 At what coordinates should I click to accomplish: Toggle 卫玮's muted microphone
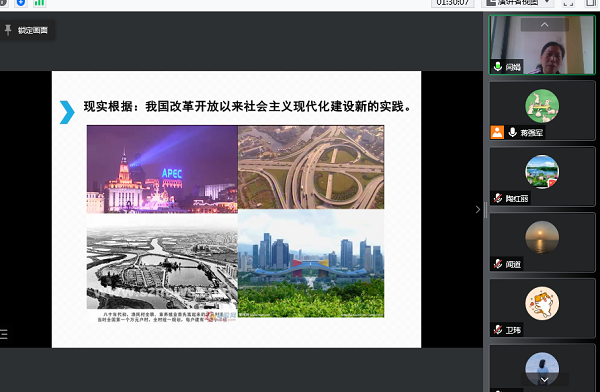(497, 330)
